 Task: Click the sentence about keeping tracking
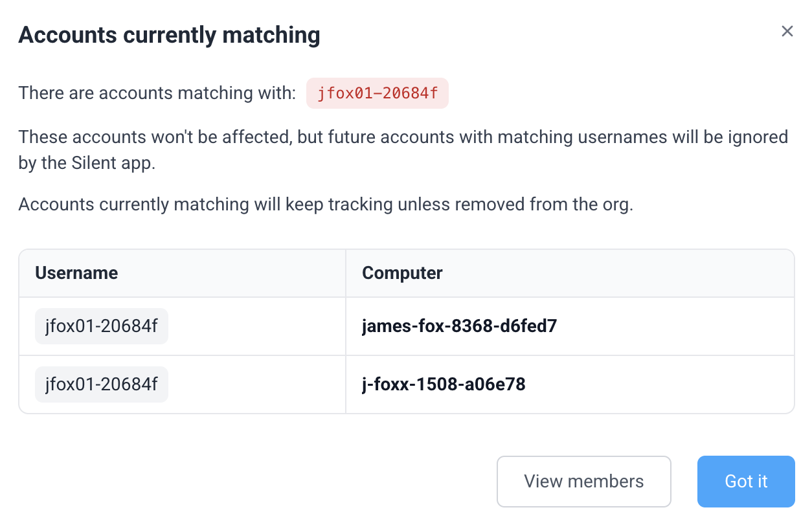[x=326, y=205]
